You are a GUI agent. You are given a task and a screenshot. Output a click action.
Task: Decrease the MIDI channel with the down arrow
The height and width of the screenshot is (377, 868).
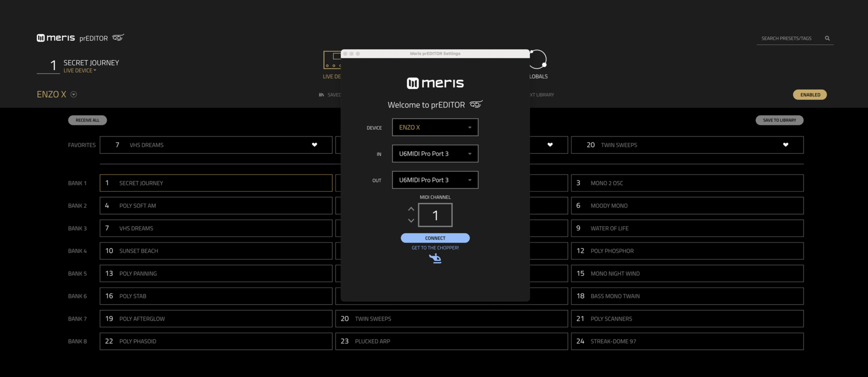411,221
